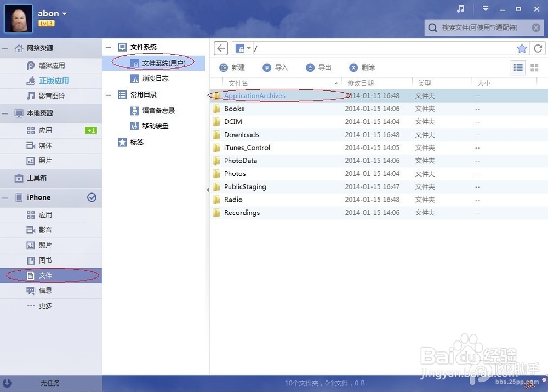Select the ApplicationArchives folder
Screen dimensions: 548x392
[379, 96]
